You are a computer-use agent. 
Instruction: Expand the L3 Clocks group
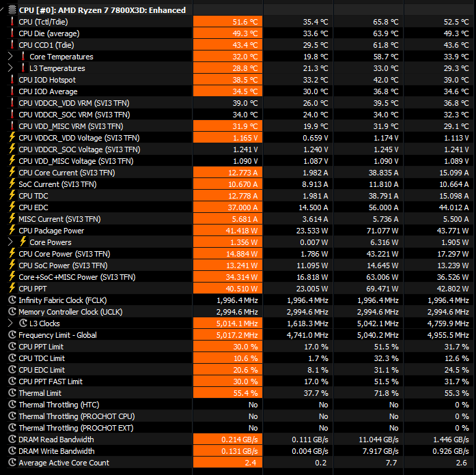click(x=10, y=323)
